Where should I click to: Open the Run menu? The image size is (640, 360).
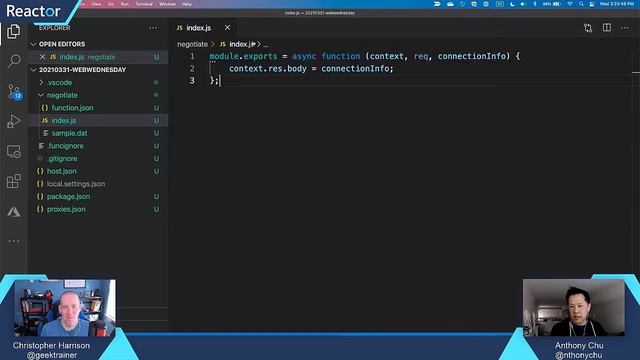124,4
